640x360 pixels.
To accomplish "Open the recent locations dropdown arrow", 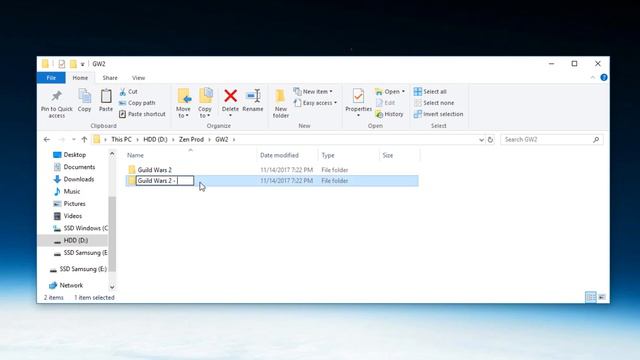I will click(73, 140).
